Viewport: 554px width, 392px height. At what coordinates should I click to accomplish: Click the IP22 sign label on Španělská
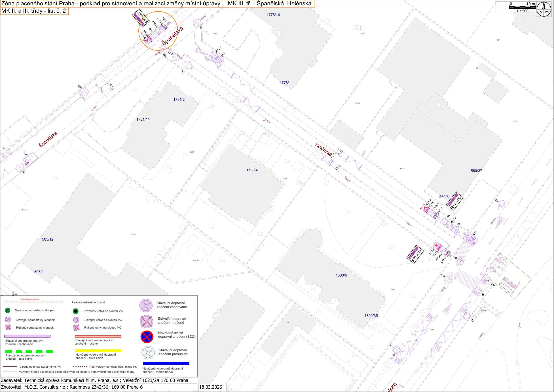click(x=26, y=153)
